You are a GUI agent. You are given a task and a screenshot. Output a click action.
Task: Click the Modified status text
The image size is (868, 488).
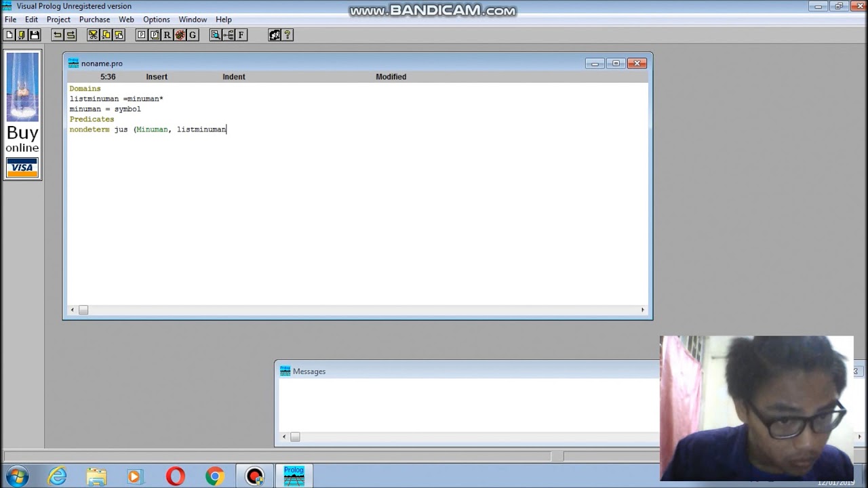[391, 77]
